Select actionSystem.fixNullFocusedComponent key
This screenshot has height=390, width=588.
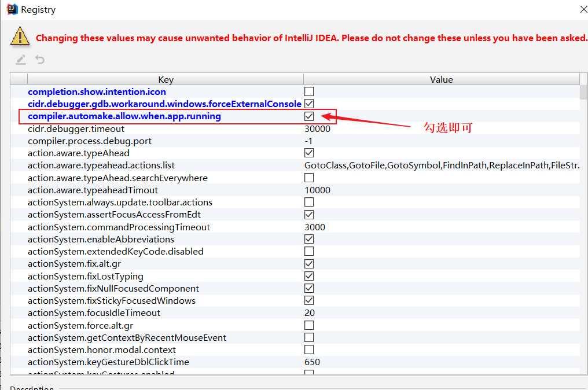coord(113,288)
